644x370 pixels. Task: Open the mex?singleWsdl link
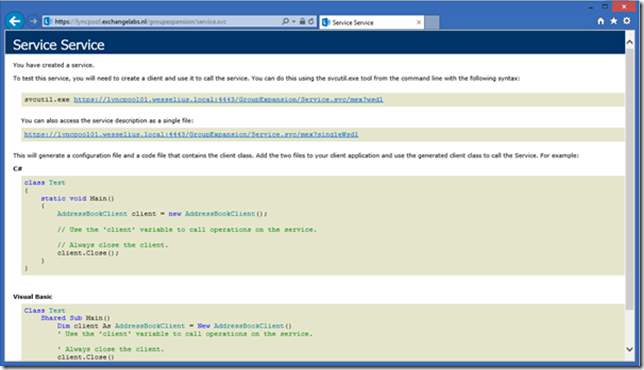pyautogui.click(x=191, y=135)
